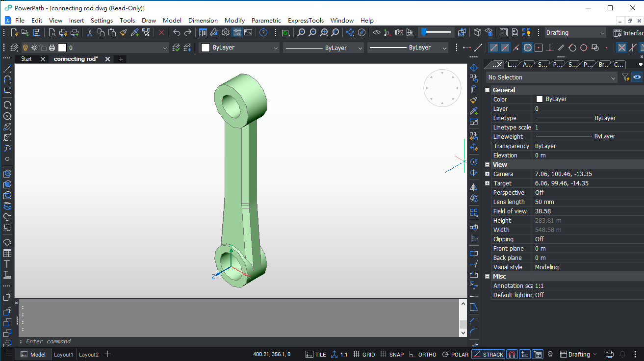Click the Zoom magnifier icon in toolbar
This screenshot has height=361, width=644.
301,33
